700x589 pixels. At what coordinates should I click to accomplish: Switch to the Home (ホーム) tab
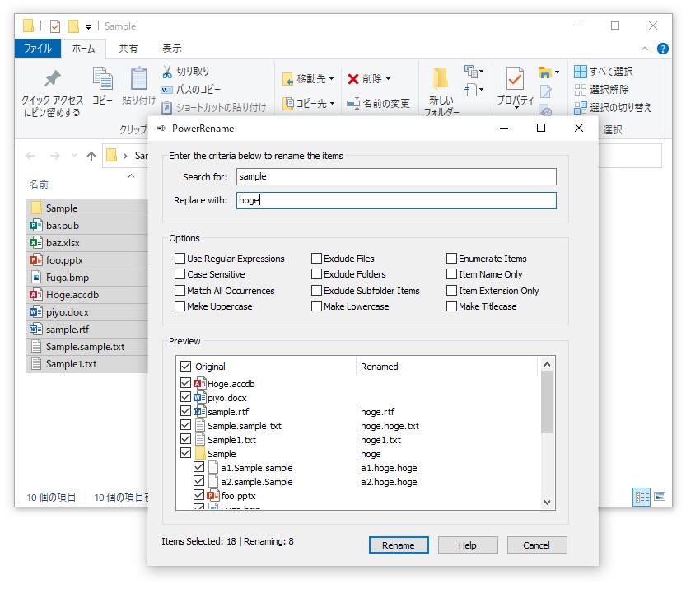[83, 49]
